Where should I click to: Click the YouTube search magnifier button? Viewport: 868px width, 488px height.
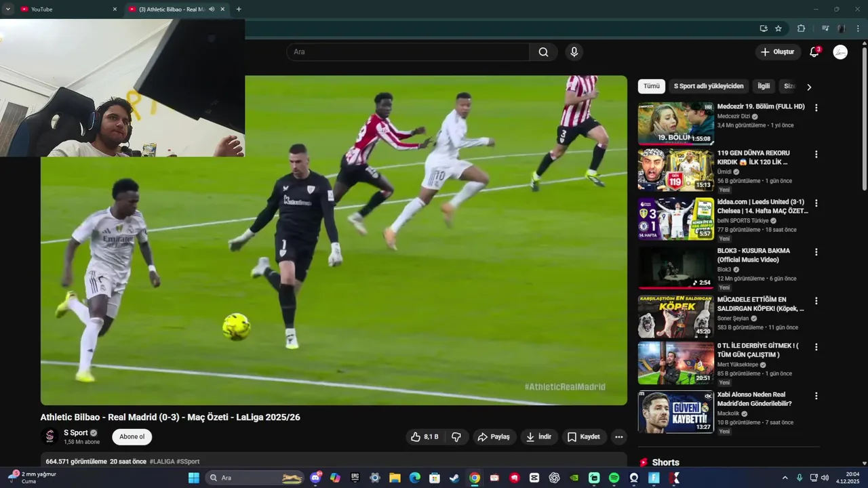543,52
